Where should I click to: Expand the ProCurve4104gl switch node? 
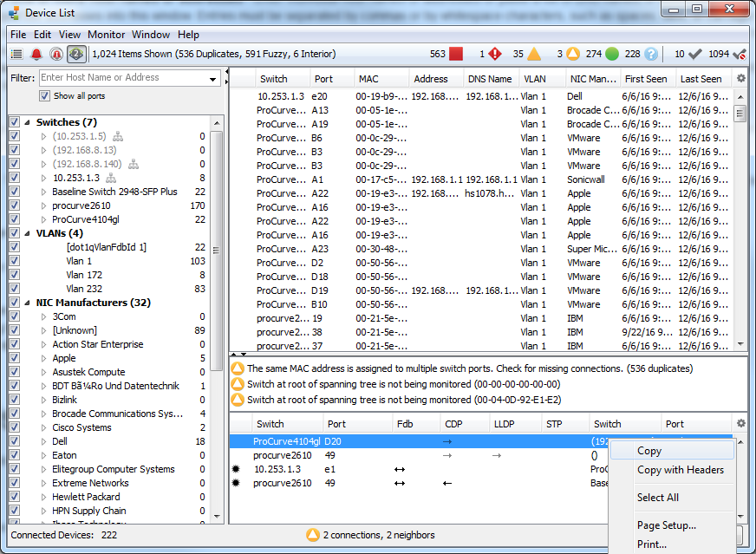coord(44,220)
